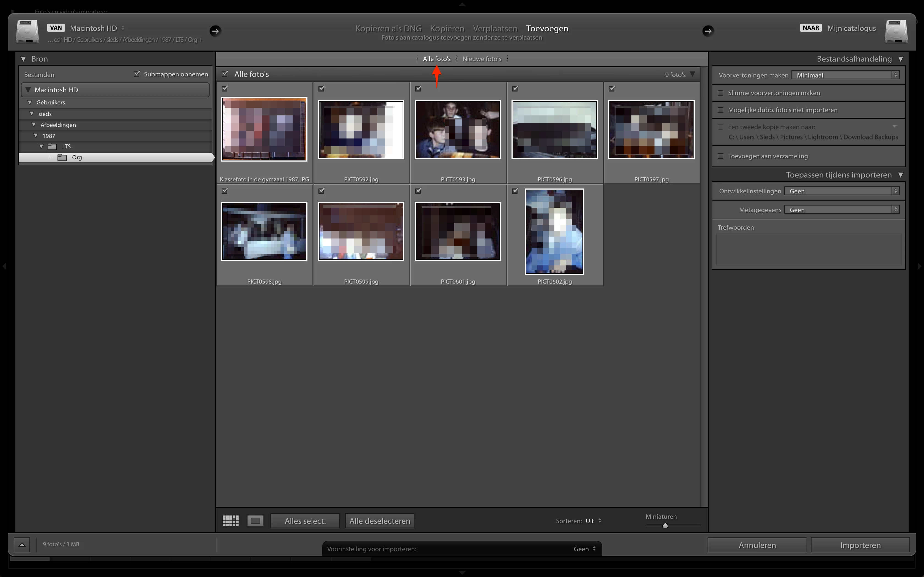The height and width of the screenshot is (577, 924).
Task: Click the destination catalog drive icon
Action: pos(896,32)
